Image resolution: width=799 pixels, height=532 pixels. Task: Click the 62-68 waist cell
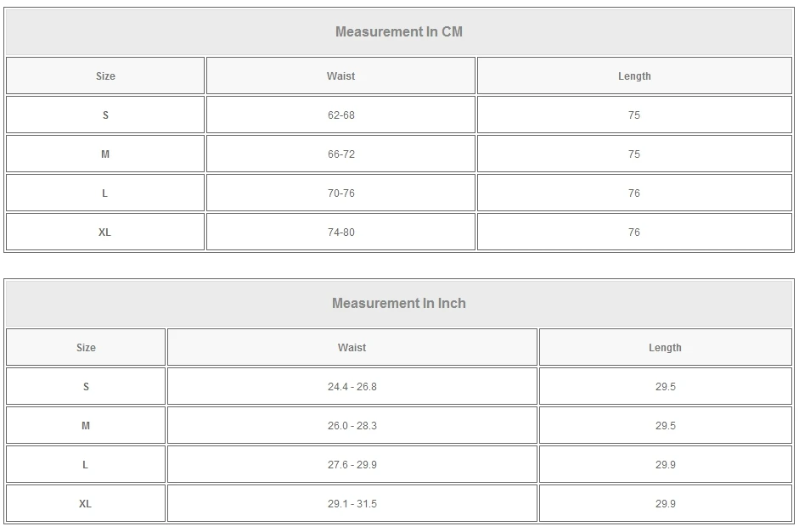[x=340, y=115]
